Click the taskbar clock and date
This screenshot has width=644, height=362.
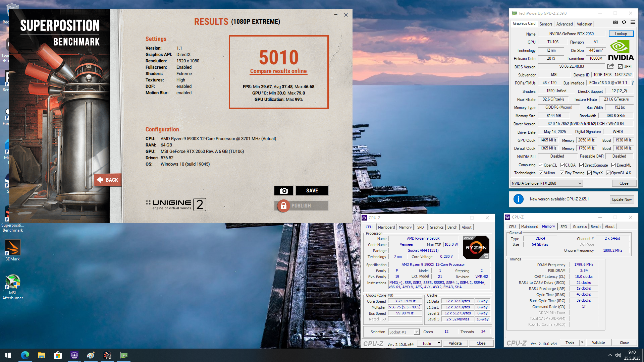point(632,355)
